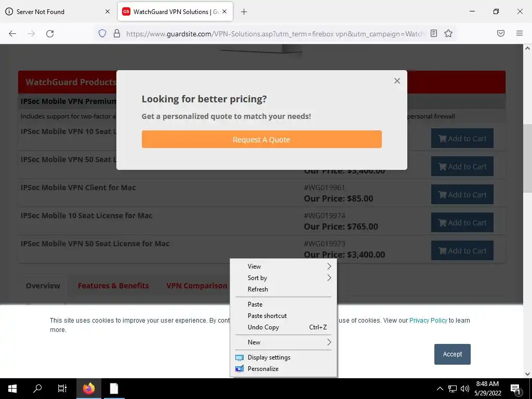This screenshot has width=532, height=399.
Task: Open Task View on the taskbar
Action: [x=62, y=389]
